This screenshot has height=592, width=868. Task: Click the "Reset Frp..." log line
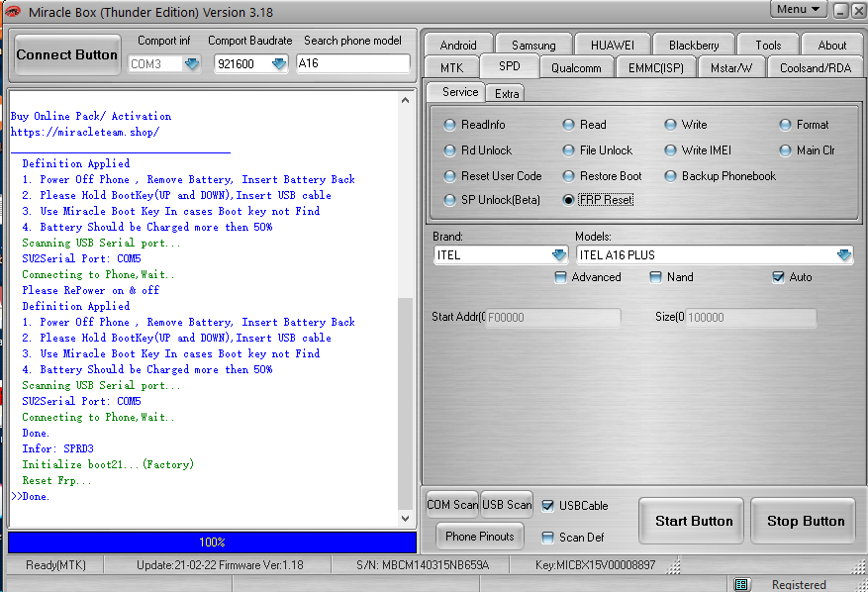coord(56,481)
